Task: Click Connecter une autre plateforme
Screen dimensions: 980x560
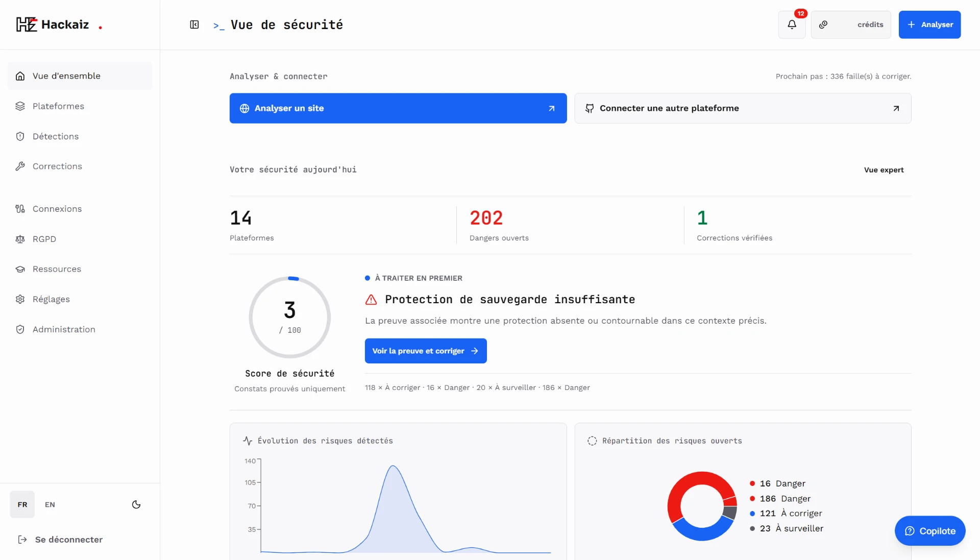Action: coord(743,108)
